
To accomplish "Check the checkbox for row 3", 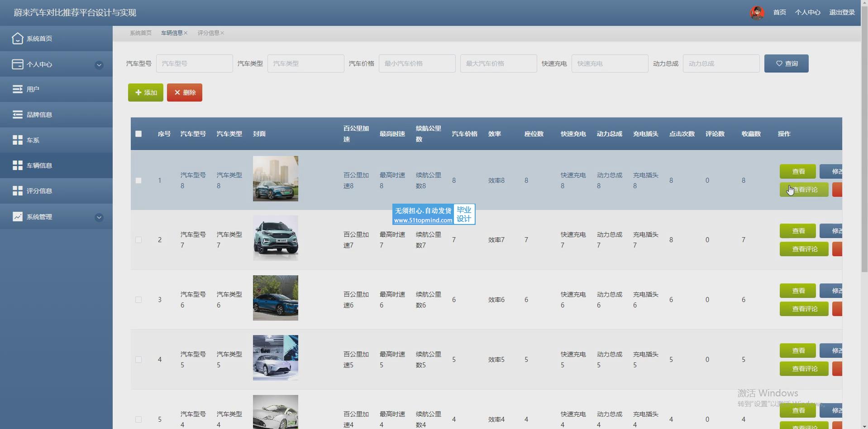I will click(138, 300).
